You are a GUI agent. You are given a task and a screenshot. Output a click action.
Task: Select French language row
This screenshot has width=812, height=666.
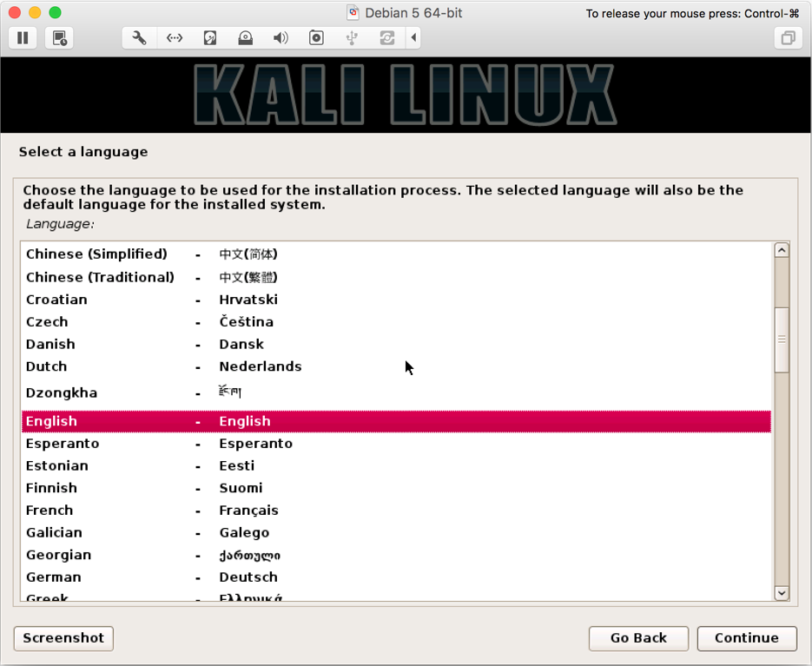coord(396,511)
